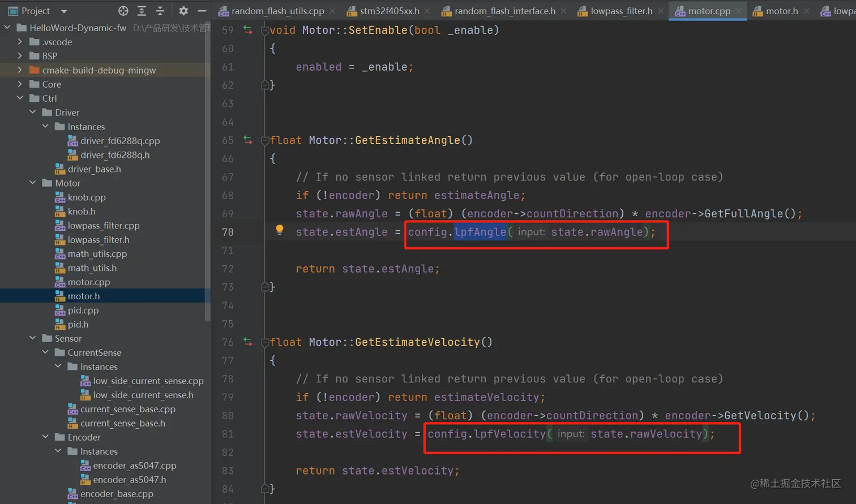Click lpfVelocity on line 81
Image resolution: width=856 pixels, height=504 pixels.
[510, 434]
